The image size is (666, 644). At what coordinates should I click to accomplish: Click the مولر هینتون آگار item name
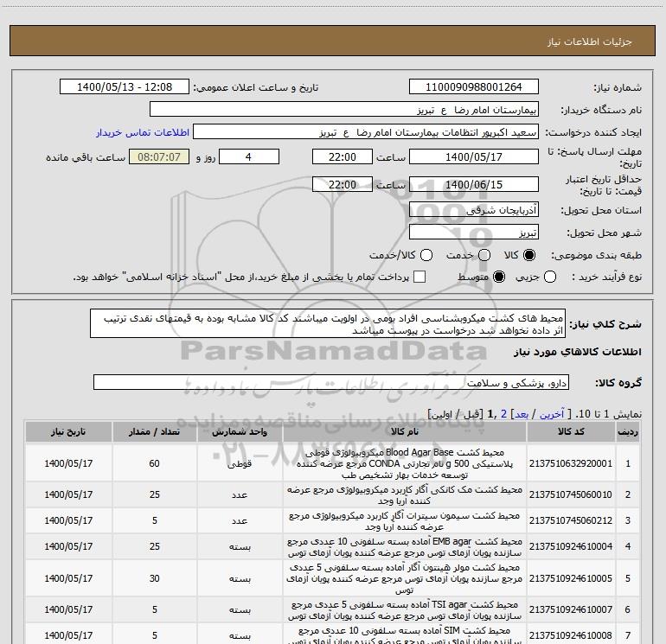(x=405, y=578)
